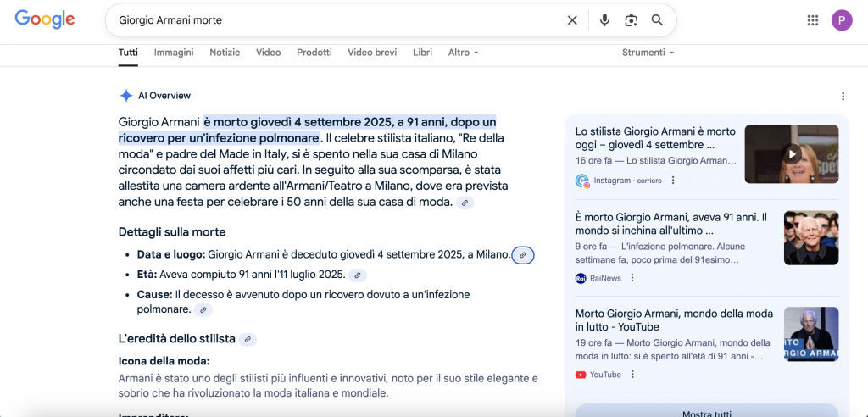Open Google Lens image search icon

[631, 20]
